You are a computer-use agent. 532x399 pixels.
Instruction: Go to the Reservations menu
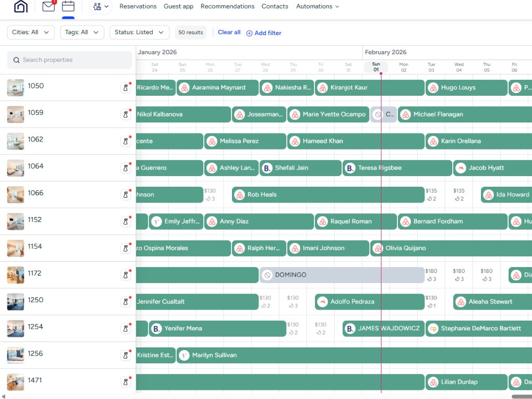(138, 6)
